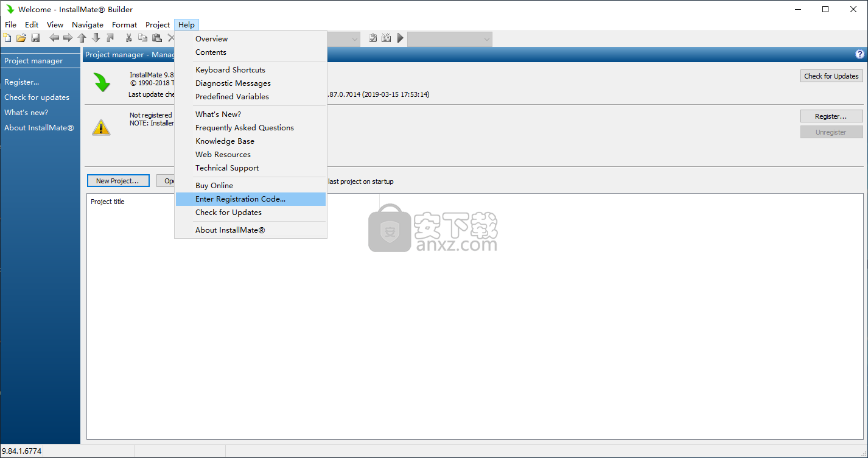Open Frequently Asked Questions entry

[x=251, y=127]
